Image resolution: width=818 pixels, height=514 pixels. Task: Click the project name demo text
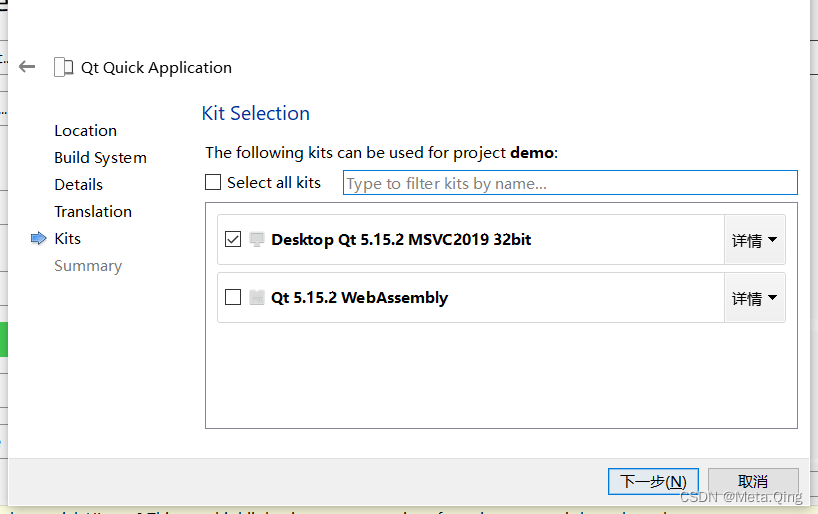[x=532, y=153]
